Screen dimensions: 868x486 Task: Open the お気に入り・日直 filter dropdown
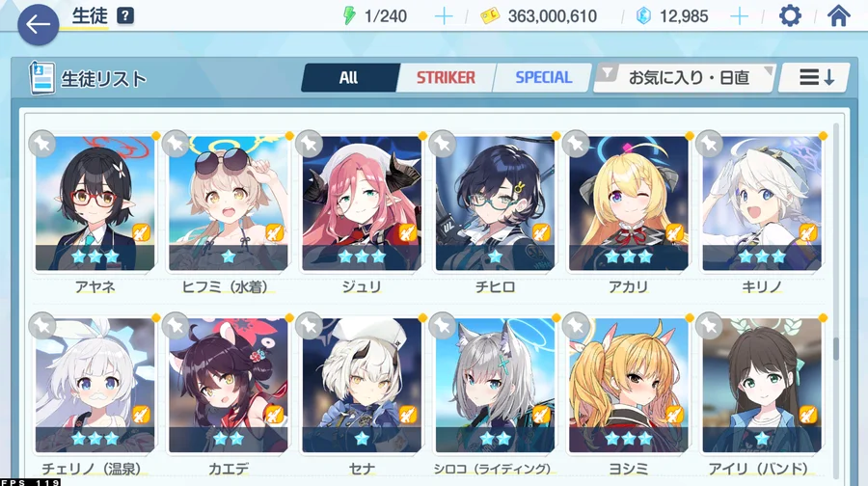(x=686, y=78)
